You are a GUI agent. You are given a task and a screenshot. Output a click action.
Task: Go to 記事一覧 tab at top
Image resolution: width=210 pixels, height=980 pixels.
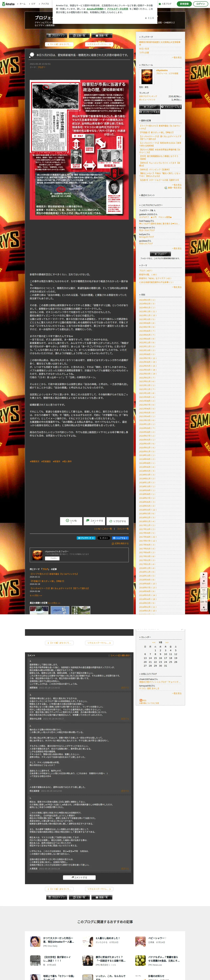tap(79, 35)
